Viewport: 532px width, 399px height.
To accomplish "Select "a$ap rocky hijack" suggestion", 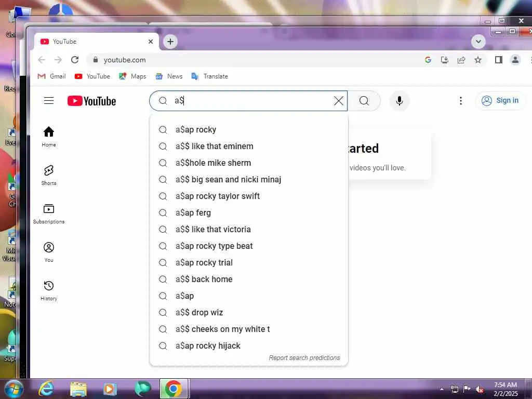I will tap(249, 345).
